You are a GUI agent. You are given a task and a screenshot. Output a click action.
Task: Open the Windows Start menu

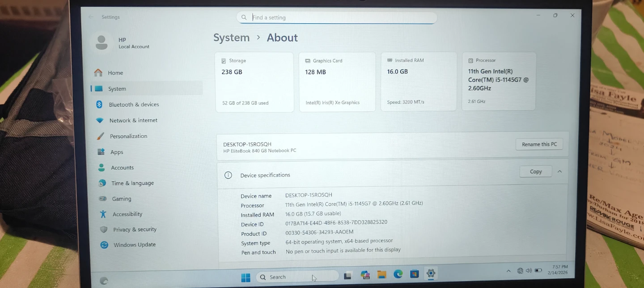point(246,278)
